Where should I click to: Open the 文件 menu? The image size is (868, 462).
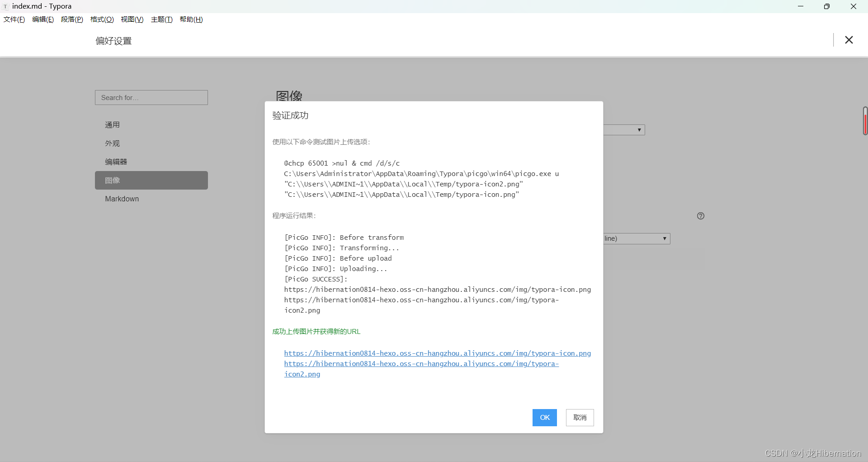coord(14,19)
